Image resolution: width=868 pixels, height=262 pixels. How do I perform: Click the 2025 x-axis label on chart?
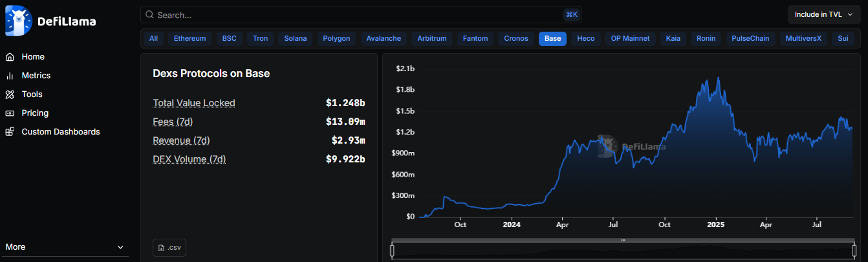tap(716, 225)
